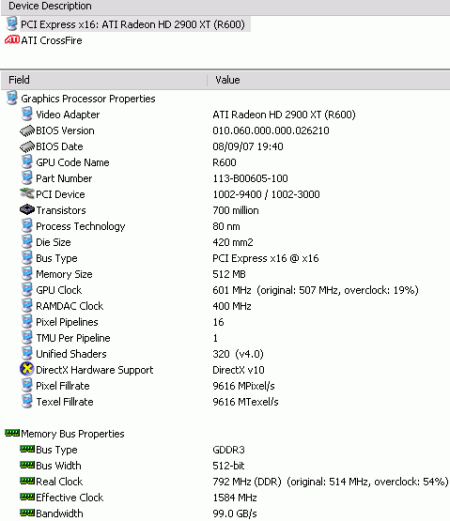Click the Unified Shaders row icon

[27, 354]
